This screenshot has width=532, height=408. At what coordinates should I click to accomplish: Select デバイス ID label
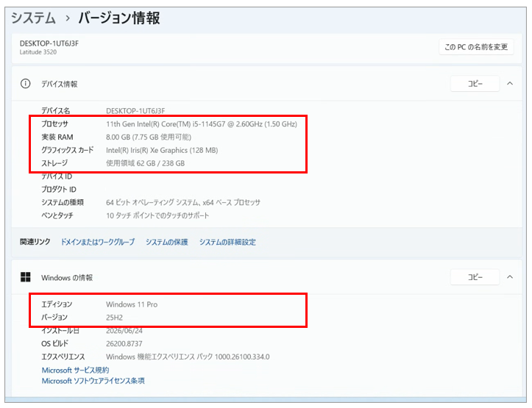(57, 176)
